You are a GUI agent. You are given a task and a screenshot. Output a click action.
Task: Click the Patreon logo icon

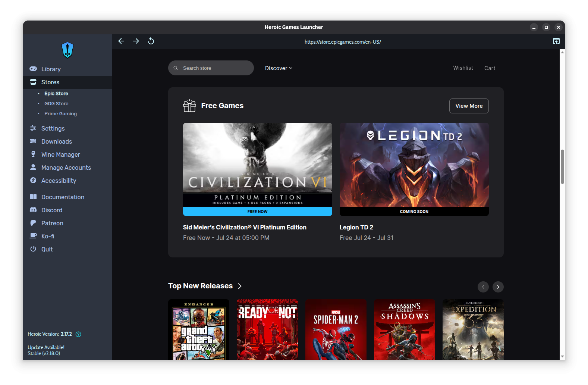(x=33, y=223)
